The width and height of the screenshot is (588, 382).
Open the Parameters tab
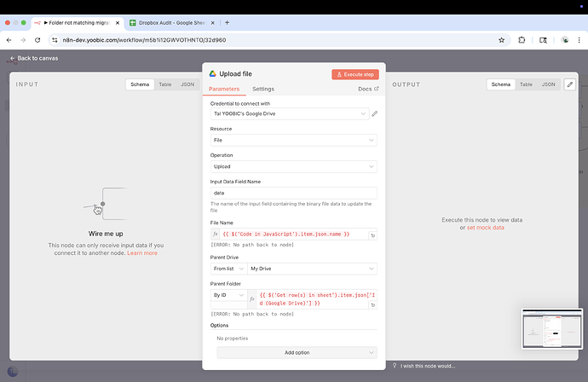coord(224,89)
